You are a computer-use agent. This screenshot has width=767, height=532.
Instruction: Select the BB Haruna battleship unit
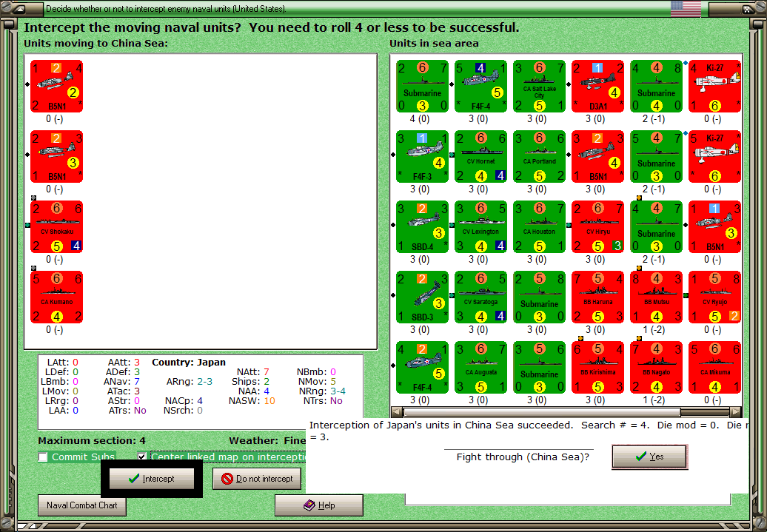tap(597, 297)
